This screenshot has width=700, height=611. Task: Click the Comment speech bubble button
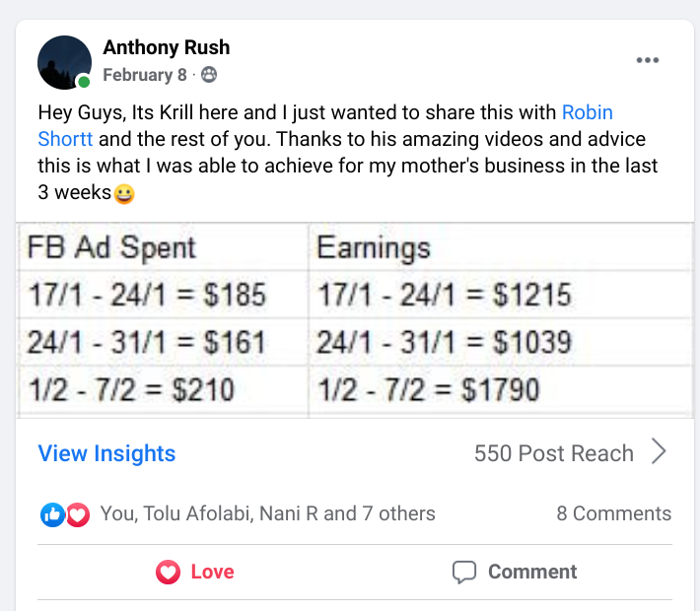(514, 572)
